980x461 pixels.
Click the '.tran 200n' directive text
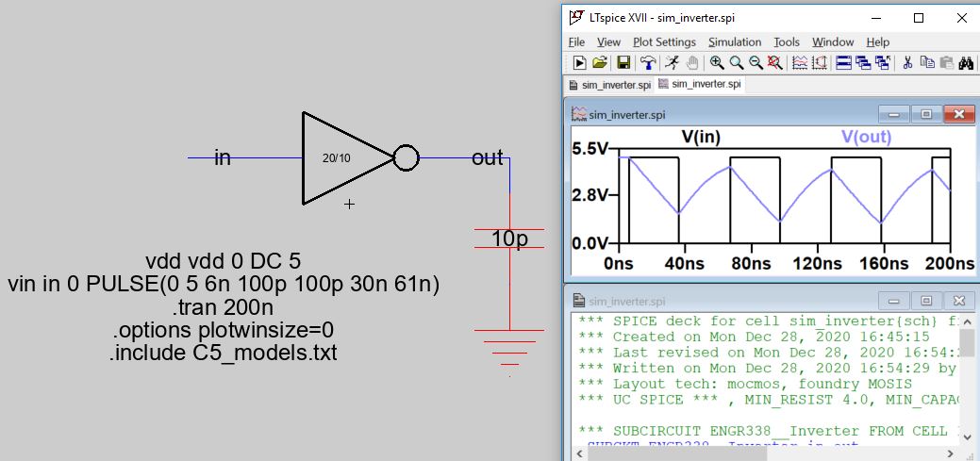224,307
